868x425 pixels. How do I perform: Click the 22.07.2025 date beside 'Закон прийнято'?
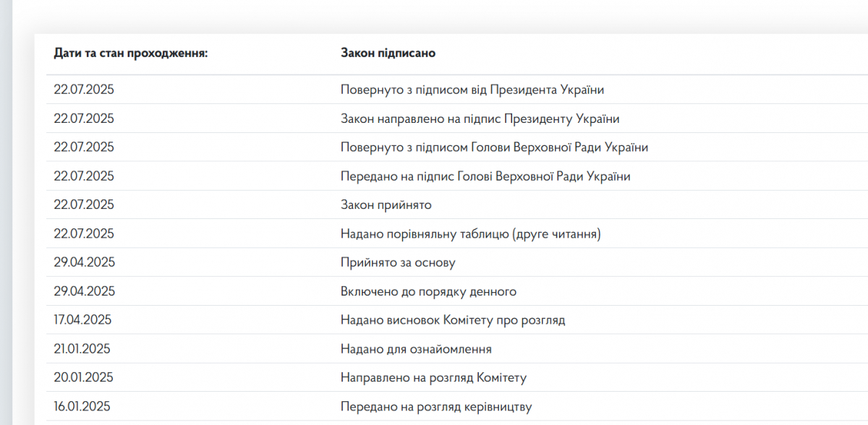84,205
